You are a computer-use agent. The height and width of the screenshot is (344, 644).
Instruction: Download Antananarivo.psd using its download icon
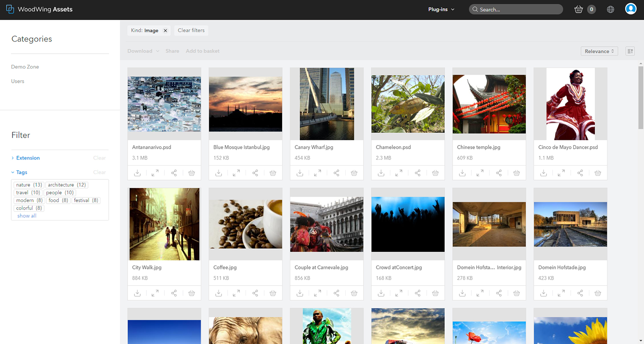coord(137,173)
